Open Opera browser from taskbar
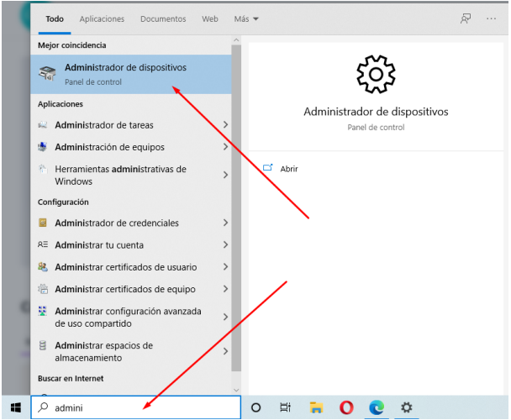The image size is (511, 420). click(x=346, y=407)
